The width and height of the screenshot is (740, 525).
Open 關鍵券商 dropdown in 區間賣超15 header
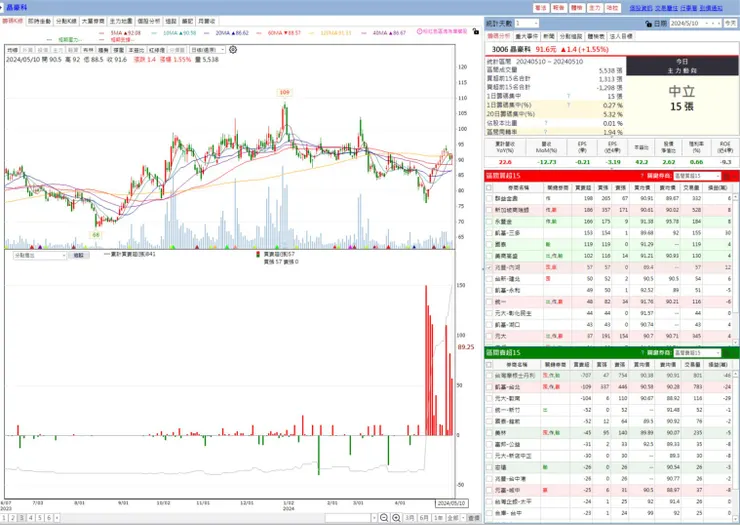[698, 353]
